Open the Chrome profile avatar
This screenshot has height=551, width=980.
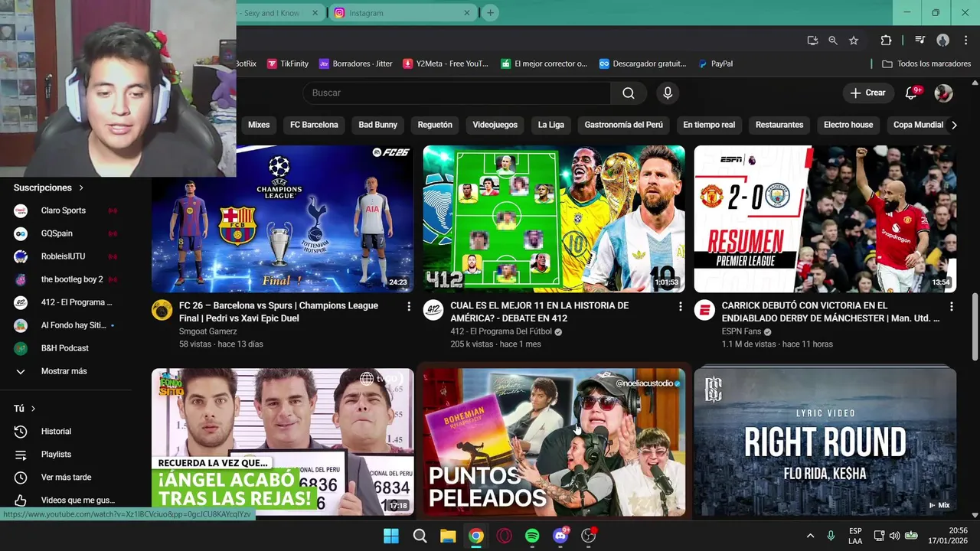943,41
